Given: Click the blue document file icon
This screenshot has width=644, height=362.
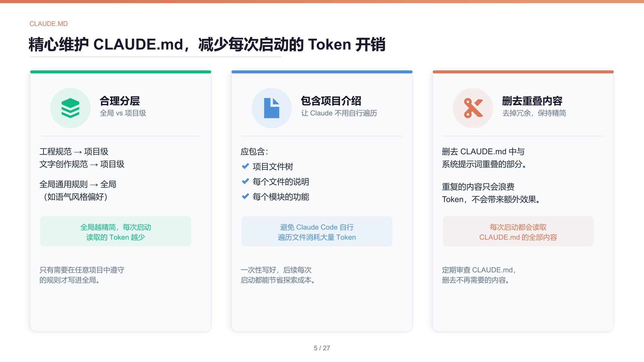Looking at the screenshot, I should coord(272,108).
